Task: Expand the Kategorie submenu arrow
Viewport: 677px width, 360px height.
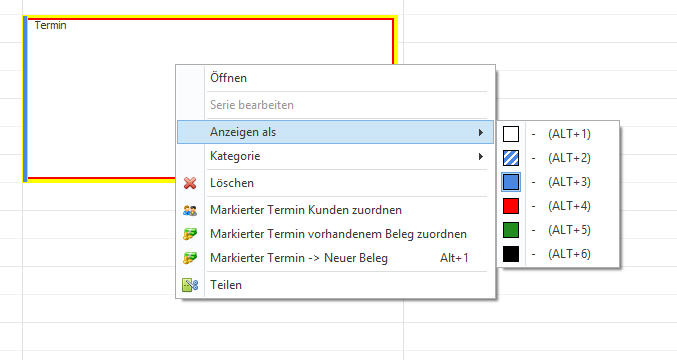Action: [481, 156]
